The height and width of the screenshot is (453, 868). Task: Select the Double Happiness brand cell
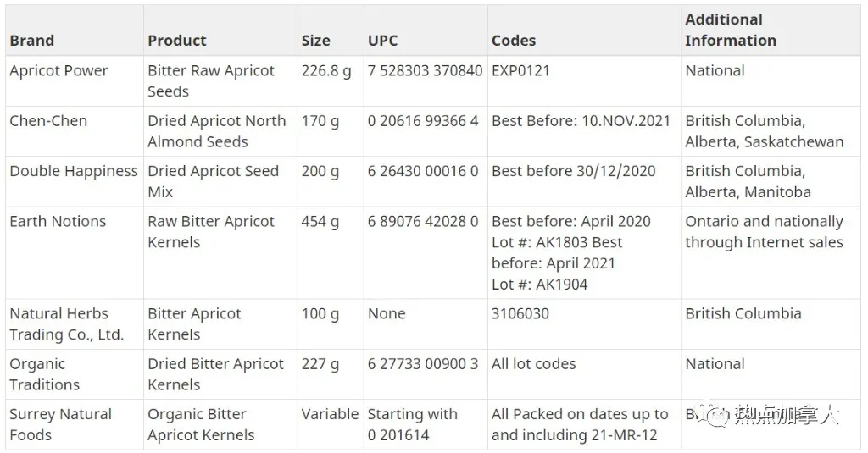[75, 181]
